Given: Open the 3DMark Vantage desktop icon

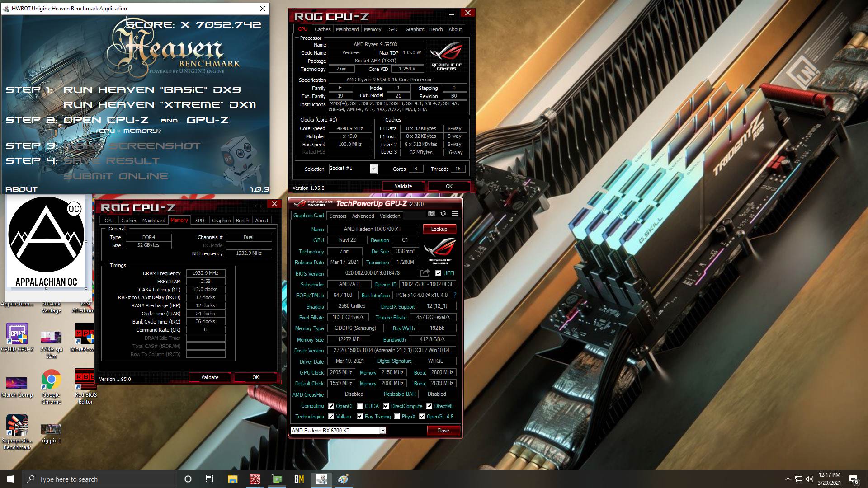Looking at the screenshot, I should point(51,307).
